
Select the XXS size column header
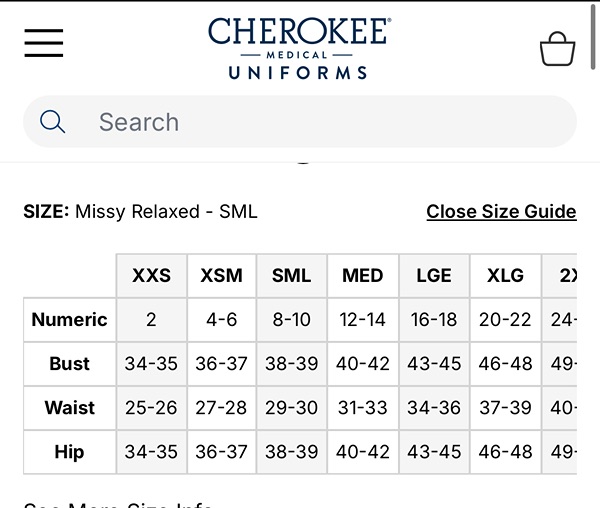click(x=151, y=276)
